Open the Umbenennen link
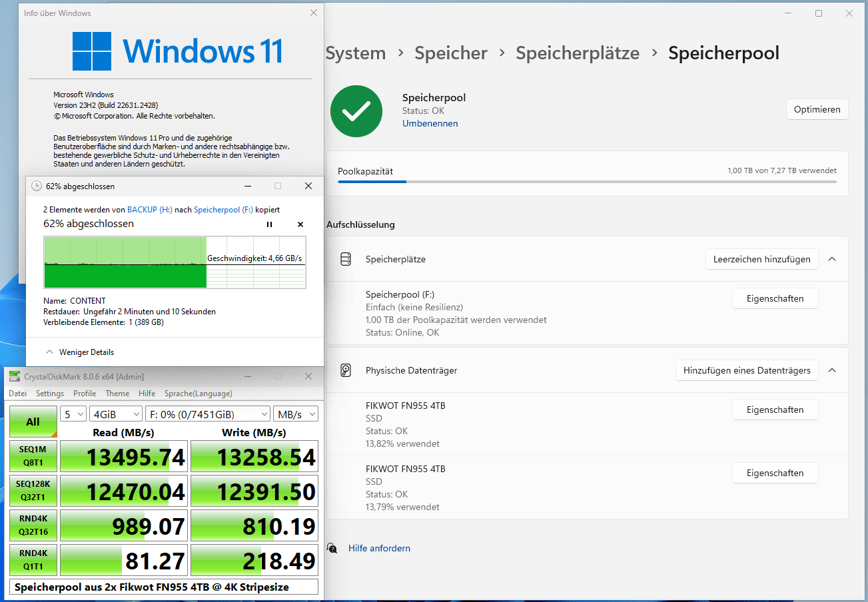Viewport: 868px width, 602px height. (430, 123)
